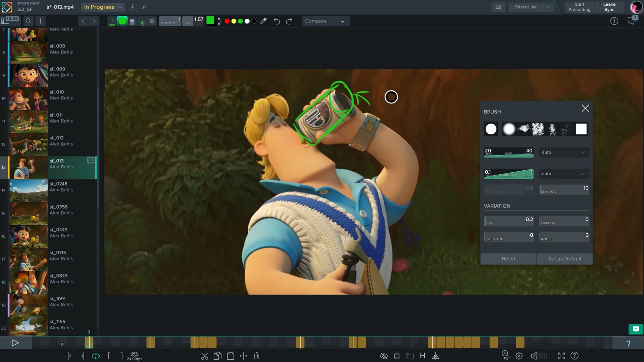Image resolution: width=644 pixels, height=362 pixels.
Task: Delete the annotation with the trash icon
Action: click(256, 356)
